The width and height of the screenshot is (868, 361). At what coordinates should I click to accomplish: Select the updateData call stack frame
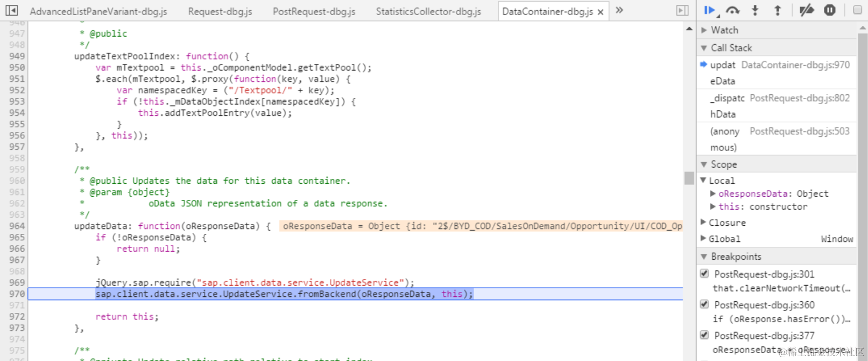[x=777, y=73]
